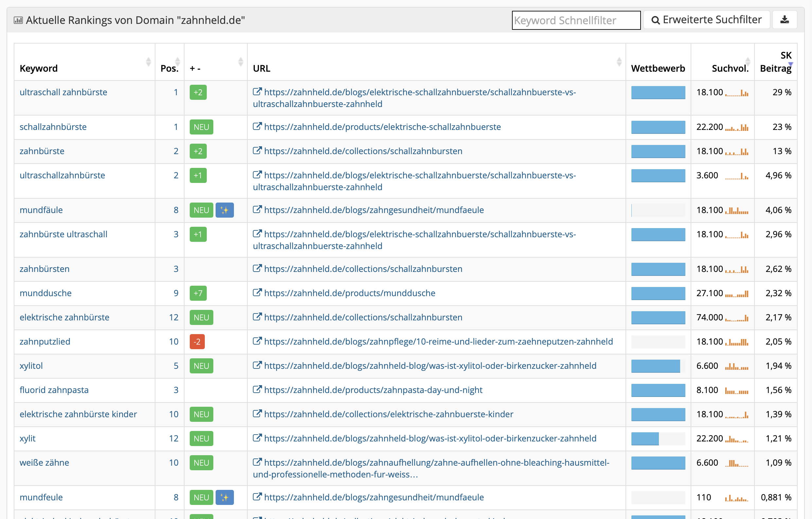Open keyword munddusche

point(45,293)
